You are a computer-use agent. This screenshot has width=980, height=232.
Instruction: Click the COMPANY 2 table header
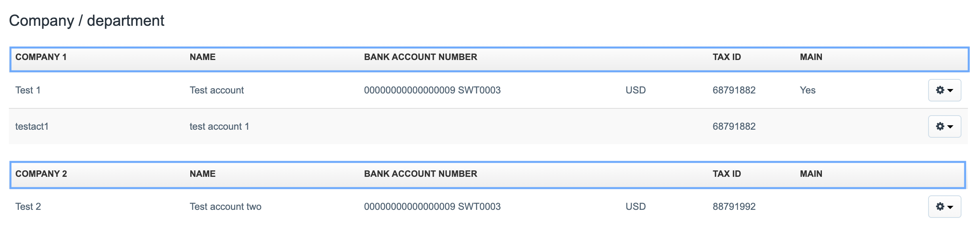[x=41, y=174]
